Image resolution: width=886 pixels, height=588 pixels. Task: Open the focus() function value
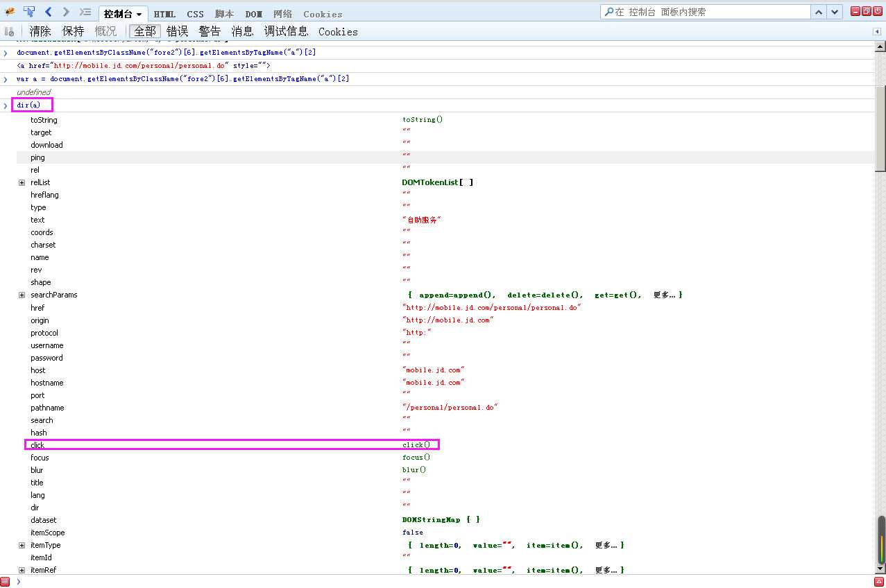(x=416, y=457)
